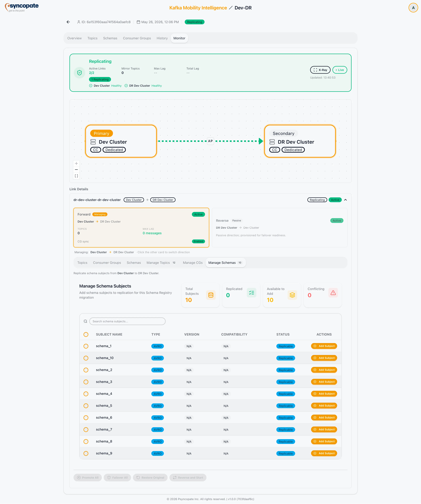Click the Conflicting warning triangle icon
The width and height of the screenshot is (421, 504).
333,293
